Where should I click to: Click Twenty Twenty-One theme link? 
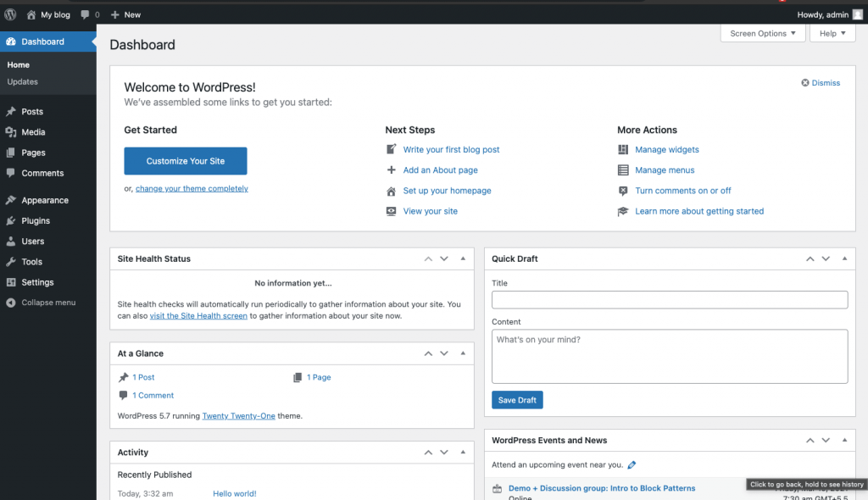(x=238, y=416)
